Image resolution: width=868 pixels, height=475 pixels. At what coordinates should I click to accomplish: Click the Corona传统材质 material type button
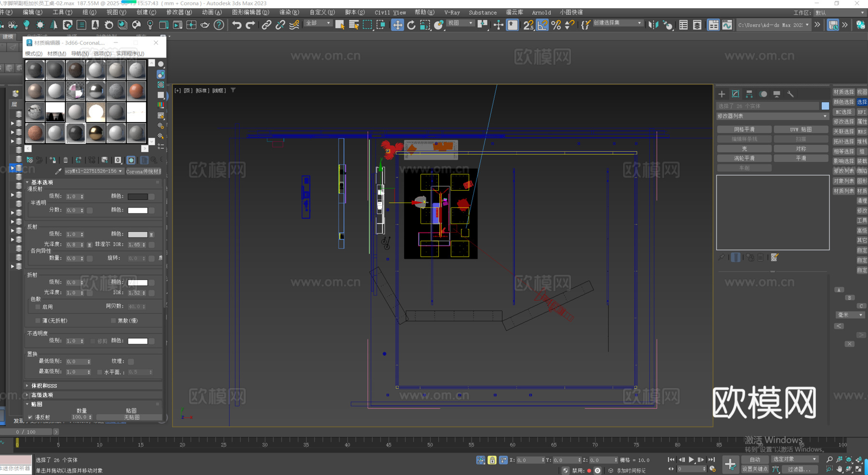click(144, 171)
